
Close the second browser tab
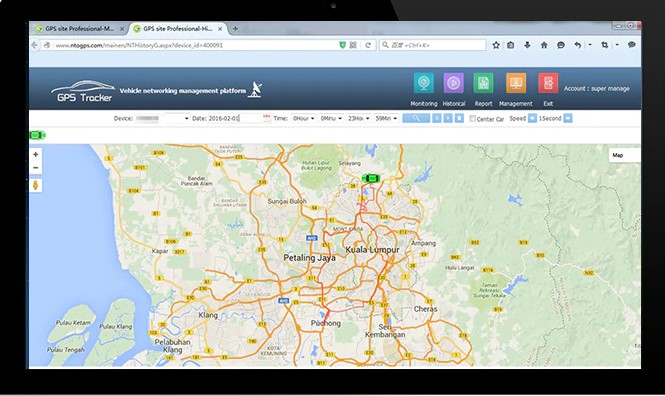tap(220, 29)
